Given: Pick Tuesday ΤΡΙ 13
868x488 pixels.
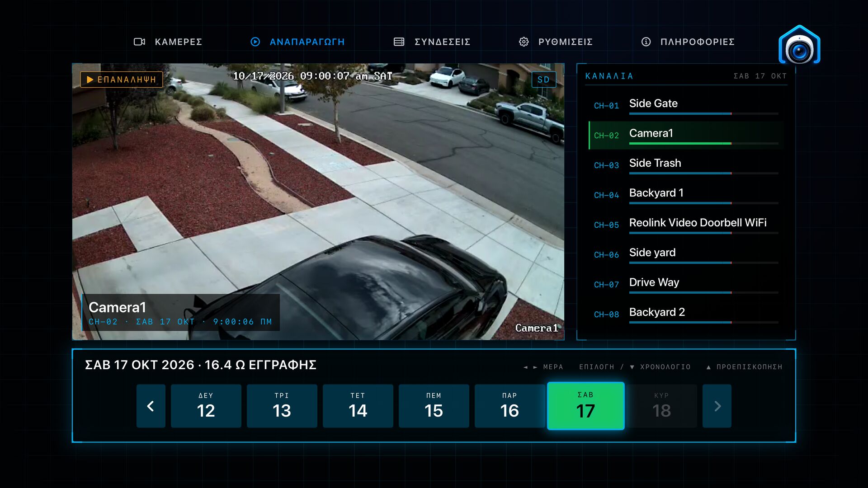Looking at the screenshot, I should click(282, 406).
